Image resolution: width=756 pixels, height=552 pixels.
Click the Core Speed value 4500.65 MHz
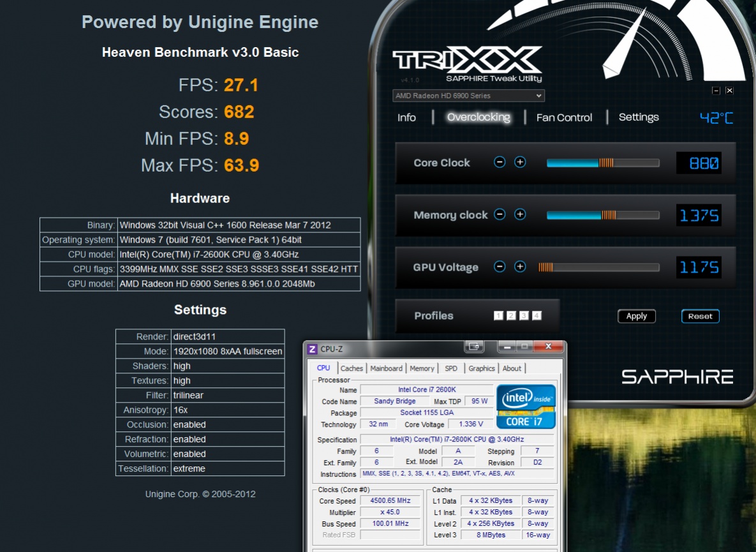click(x=390, y=500)
